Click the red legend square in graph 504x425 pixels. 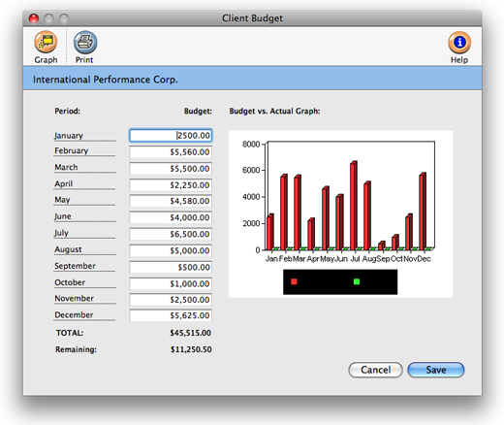294,281
